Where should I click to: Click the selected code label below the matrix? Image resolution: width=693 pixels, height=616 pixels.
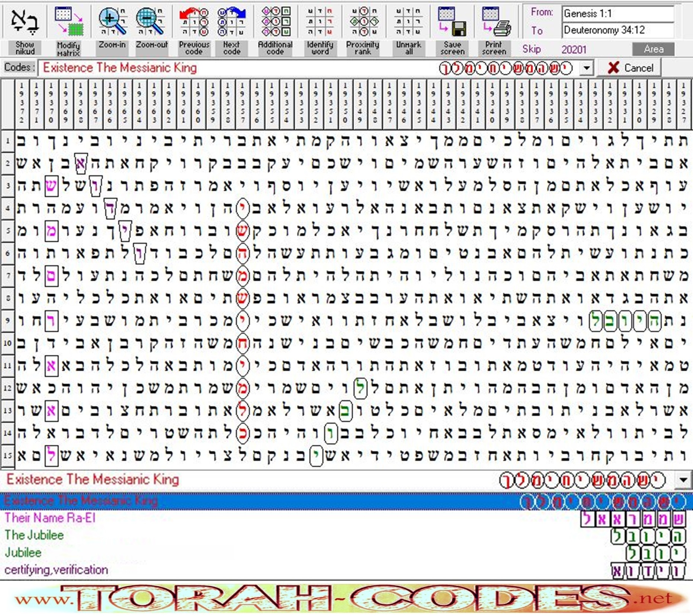[93, 479]
